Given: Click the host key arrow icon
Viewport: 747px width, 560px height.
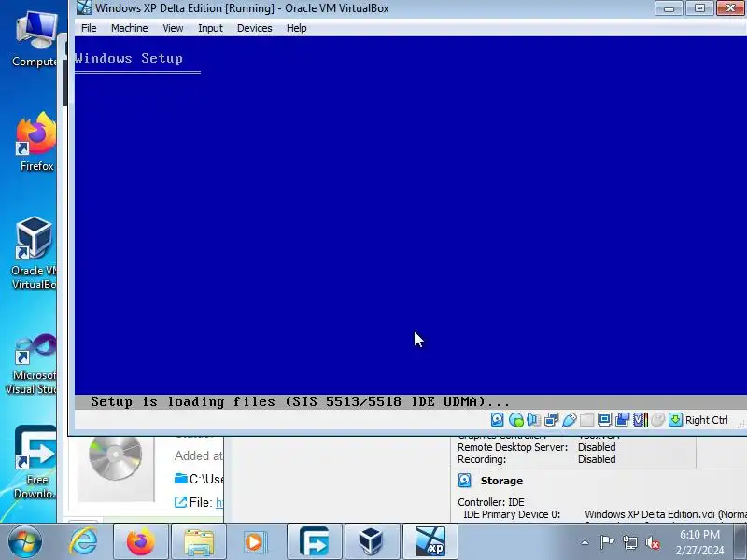Looking at the screenshot, I should click(675, 419).
